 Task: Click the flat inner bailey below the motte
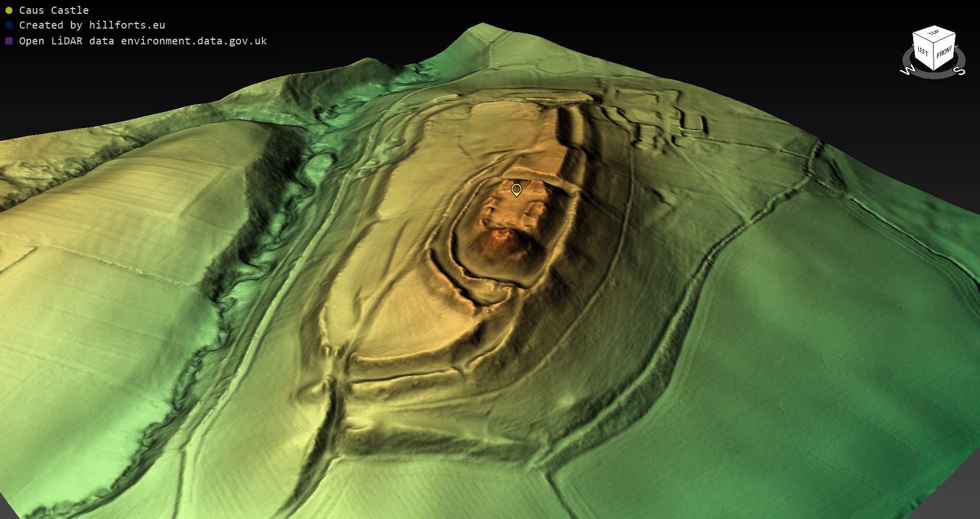403,306
